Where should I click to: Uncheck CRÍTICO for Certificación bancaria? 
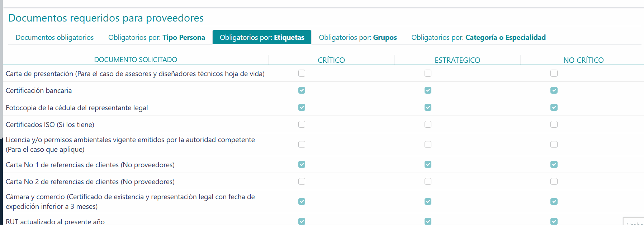tap(302, 90)
